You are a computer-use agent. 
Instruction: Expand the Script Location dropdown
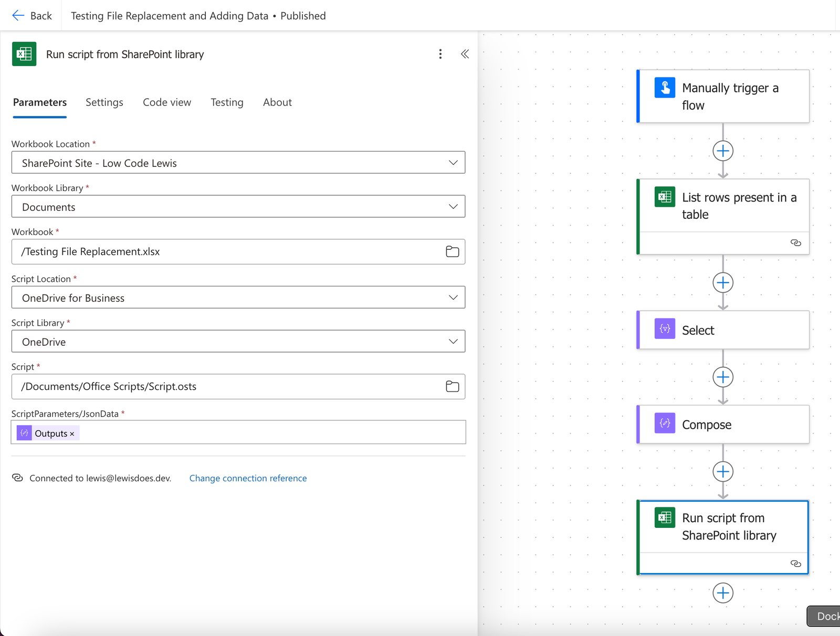[453, 298]
